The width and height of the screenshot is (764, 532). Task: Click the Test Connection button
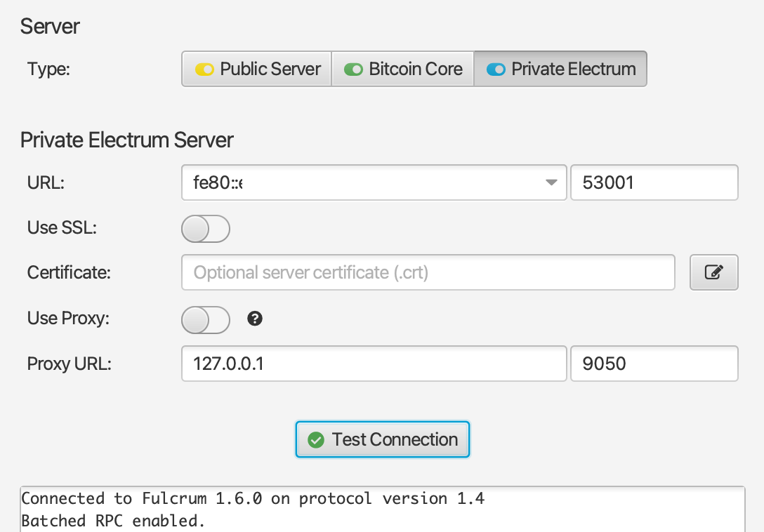pos(382,439)
